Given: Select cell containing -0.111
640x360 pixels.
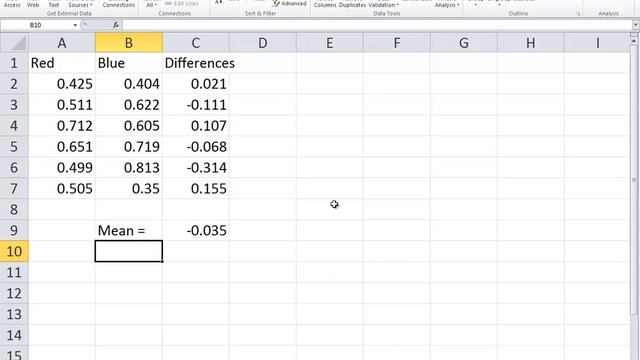Looking at the screenshot, I should click(x=196, y=104).
